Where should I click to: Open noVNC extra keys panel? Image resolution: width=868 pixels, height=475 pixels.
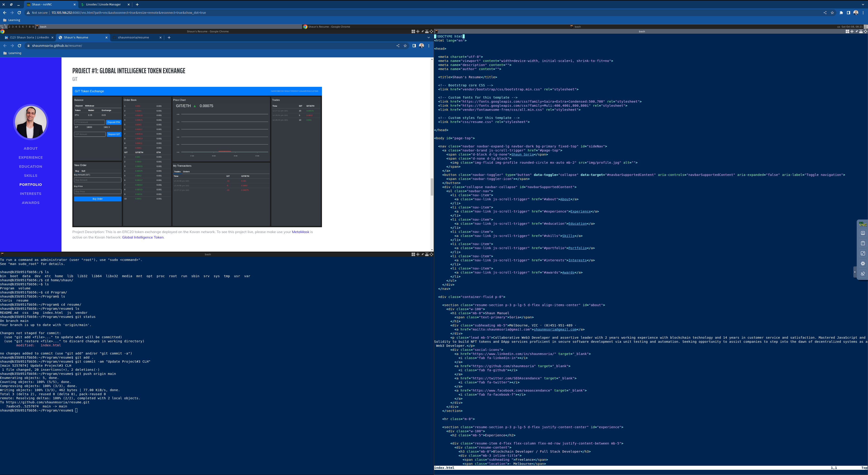pyautogui.click(x=863, y=233)
